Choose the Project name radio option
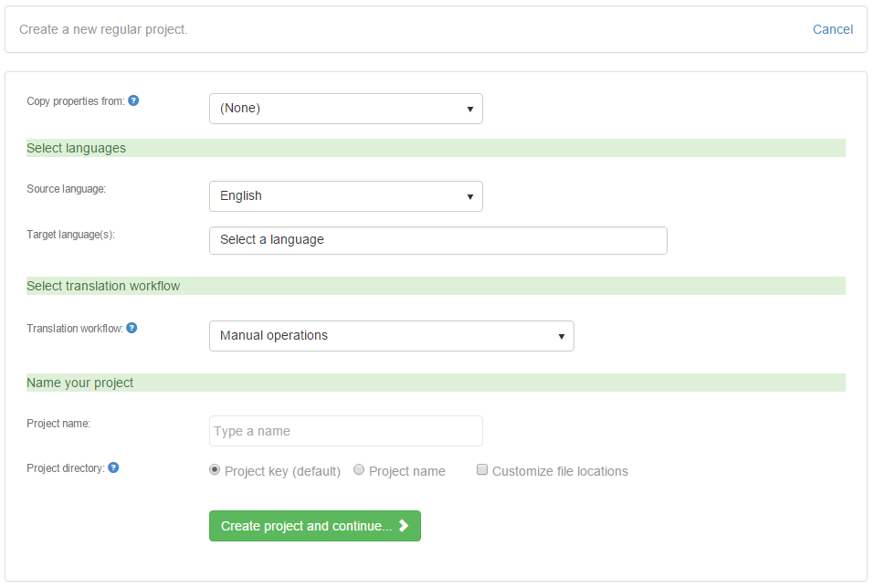 (359, 470)
